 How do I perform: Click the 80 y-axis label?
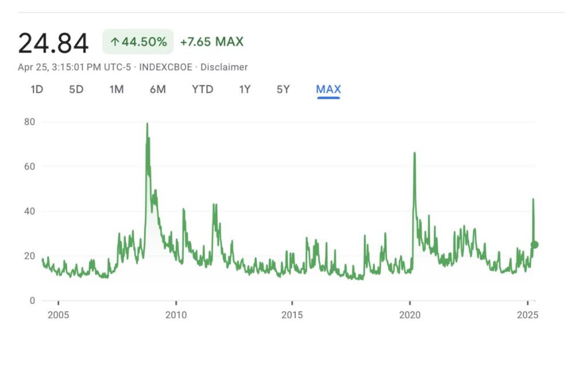click(30, 122)
